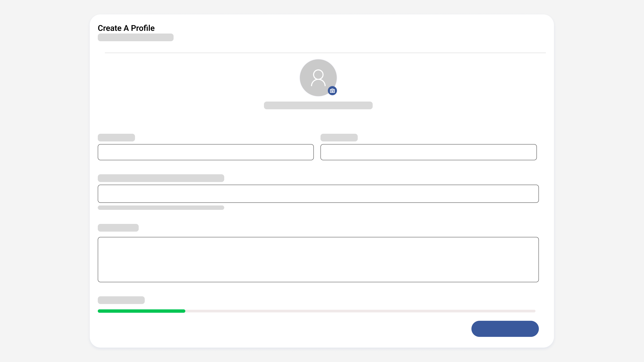Focus the right input in two-column row
Screen dimensions: 644x362
click(x=428, y=152)
